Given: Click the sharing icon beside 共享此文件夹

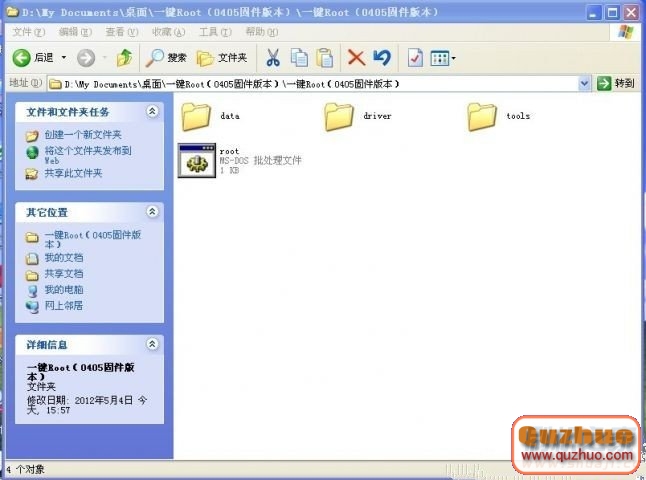Looking at the screenshot, I should coord(32,173).
